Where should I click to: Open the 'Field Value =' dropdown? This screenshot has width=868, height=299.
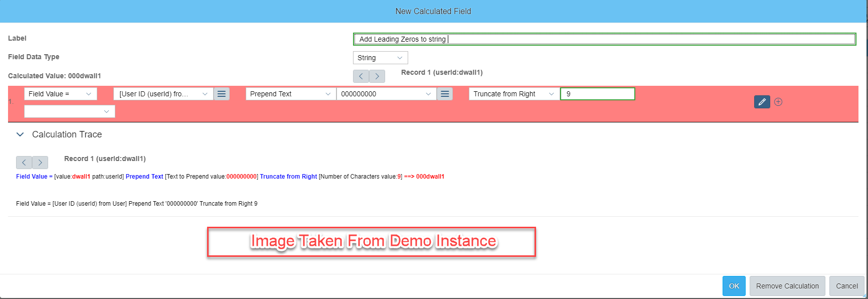61,94
